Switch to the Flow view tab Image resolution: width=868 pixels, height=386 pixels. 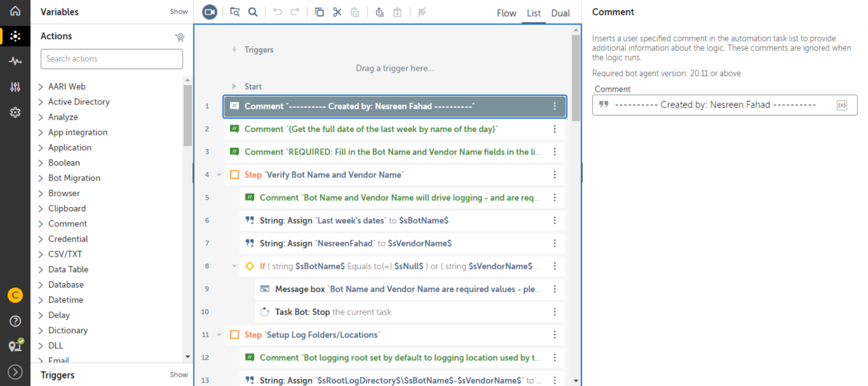tap(506, 13)
